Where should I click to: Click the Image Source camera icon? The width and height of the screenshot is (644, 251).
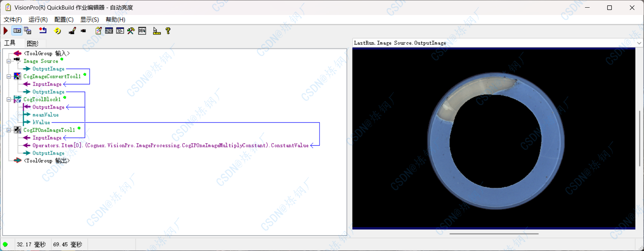point(17,61)
